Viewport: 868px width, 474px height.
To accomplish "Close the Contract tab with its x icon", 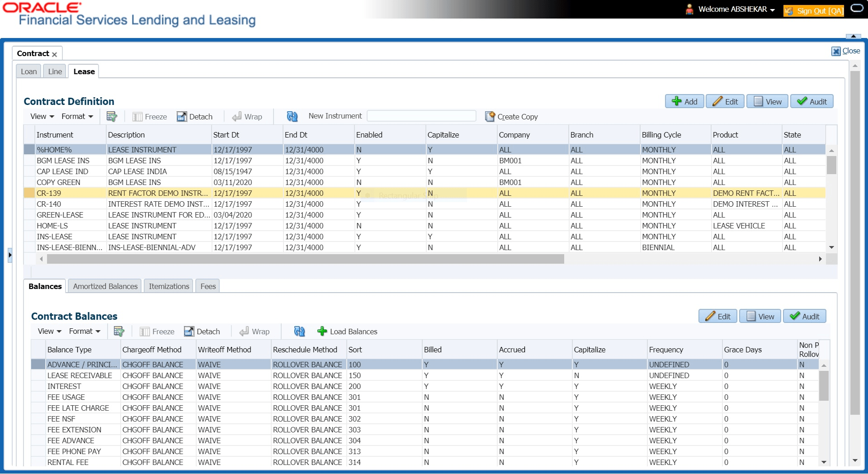I will tap(55, 54).
